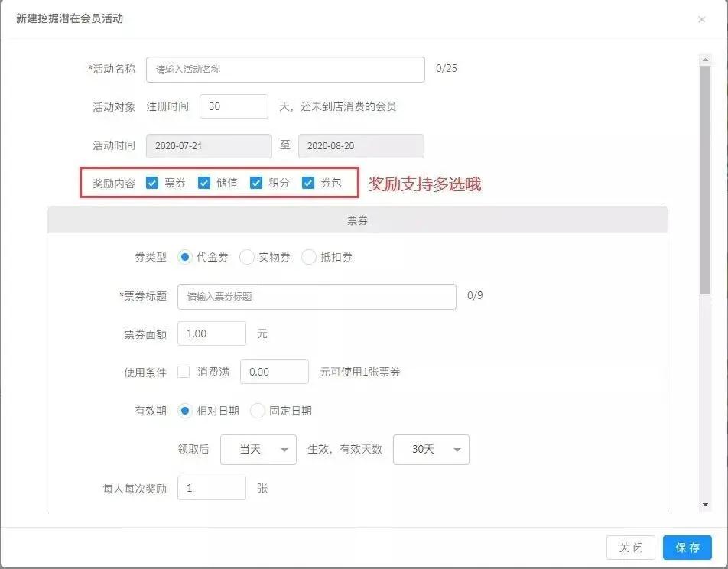Click the 保存 button
The height and width of the screenshot is (569, 728).
(x=687, y=548)
